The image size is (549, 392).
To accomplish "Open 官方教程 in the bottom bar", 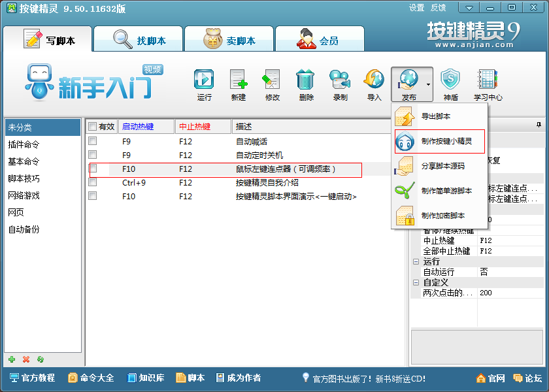I will [x=32, y=378].
